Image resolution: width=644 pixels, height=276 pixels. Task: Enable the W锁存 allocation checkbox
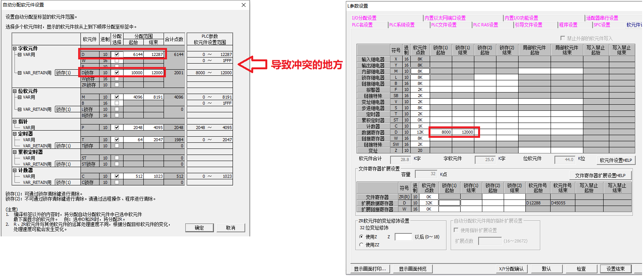pyautogui.click(x=117, y=79)
